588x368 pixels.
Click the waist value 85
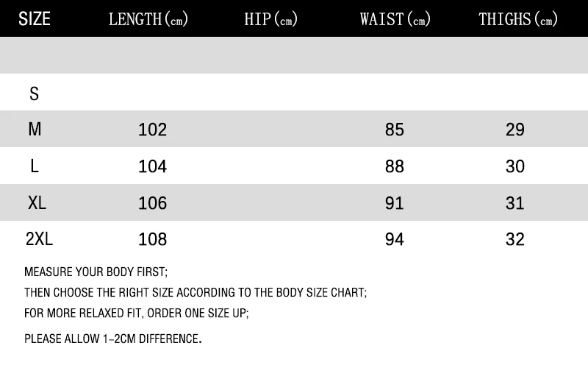click(395, 130)
